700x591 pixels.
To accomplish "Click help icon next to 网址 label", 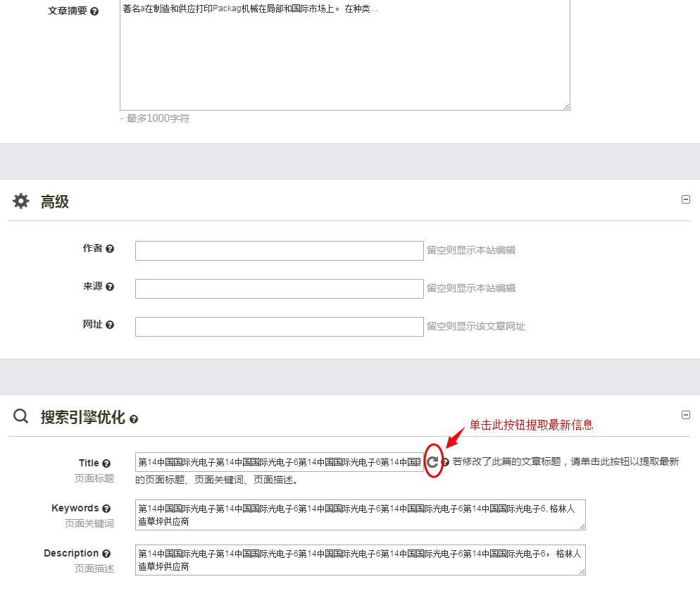I will tap(110, 325).
